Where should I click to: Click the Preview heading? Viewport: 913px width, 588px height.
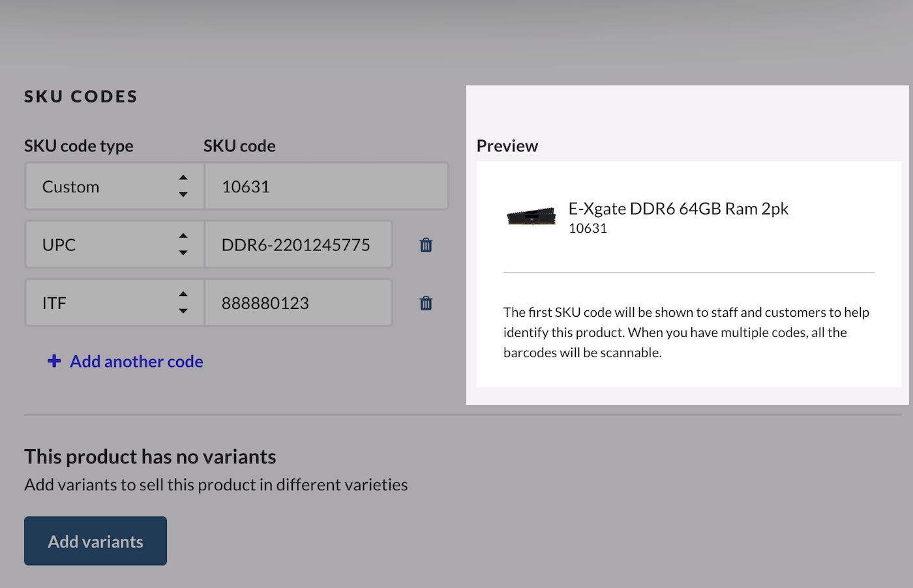[x=507, y=146]
